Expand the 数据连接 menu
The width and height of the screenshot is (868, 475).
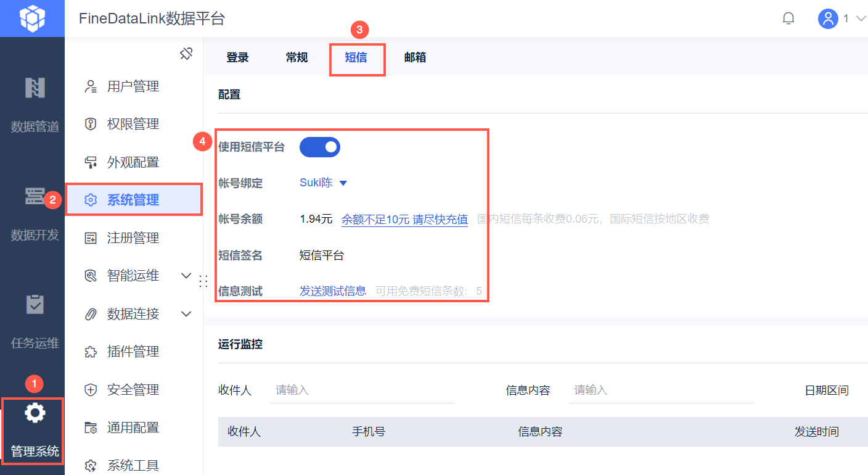pyautogui.click(x=186, y=314)
